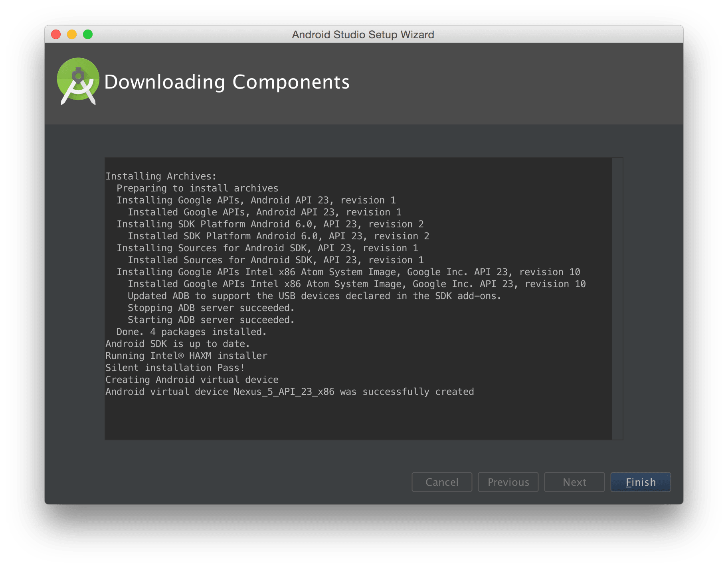Select the Starting ADB server succeeded message
The width and height of the screenshot is (728, 568).
point(211,319)
